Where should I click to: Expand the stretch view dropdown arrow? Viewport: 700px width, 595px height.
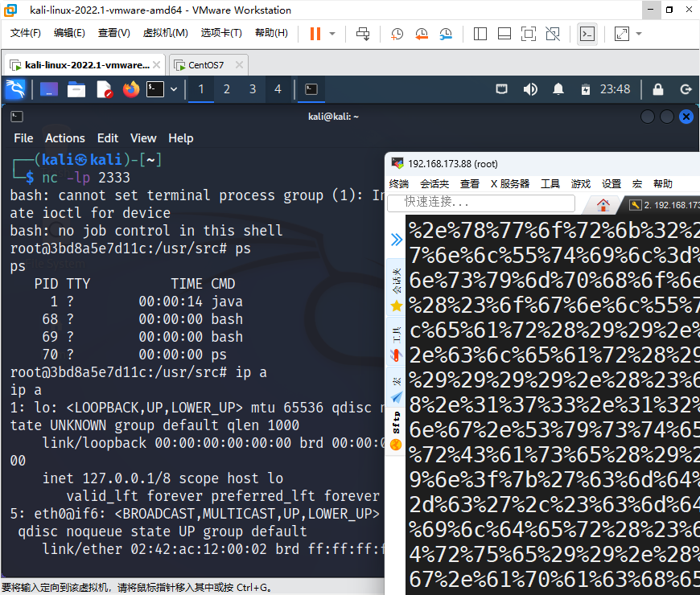tap(639, 34)
